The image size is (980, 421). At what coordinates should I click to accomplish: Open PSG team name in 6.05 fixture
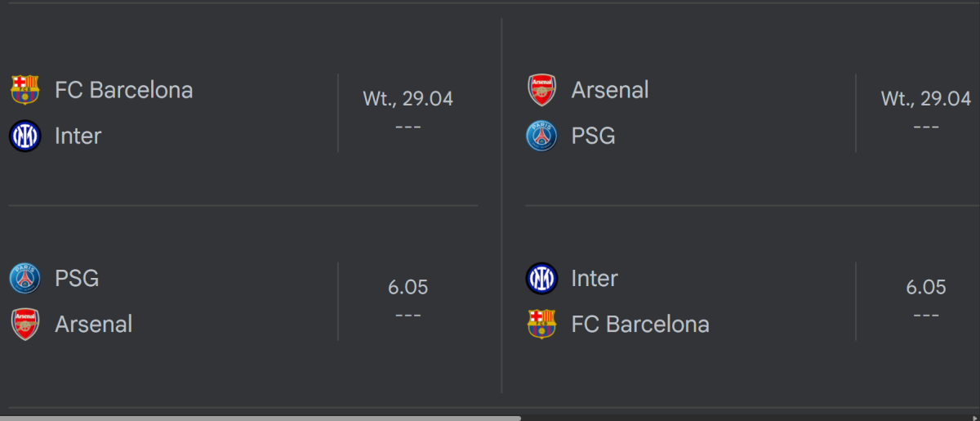tap(77, 279)
